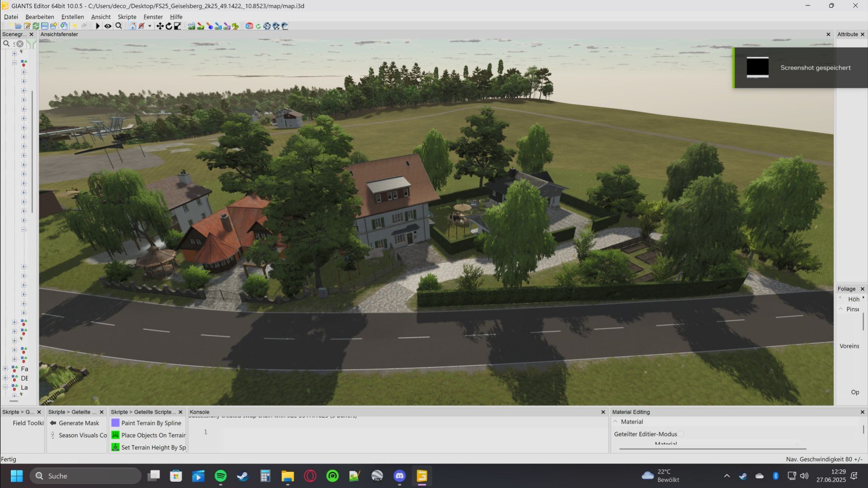Open the Ansicht menu

click(x=101, y=17)
